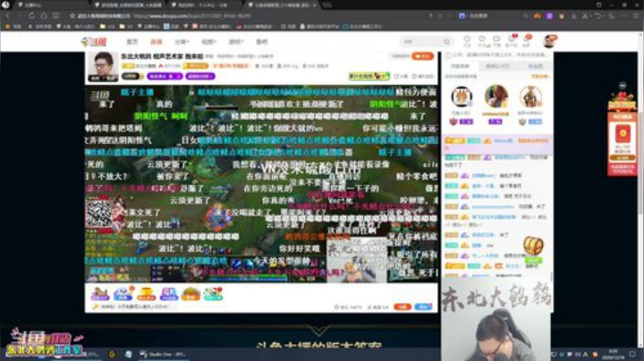Reload the page with the refresh icon

coord(31,15)
